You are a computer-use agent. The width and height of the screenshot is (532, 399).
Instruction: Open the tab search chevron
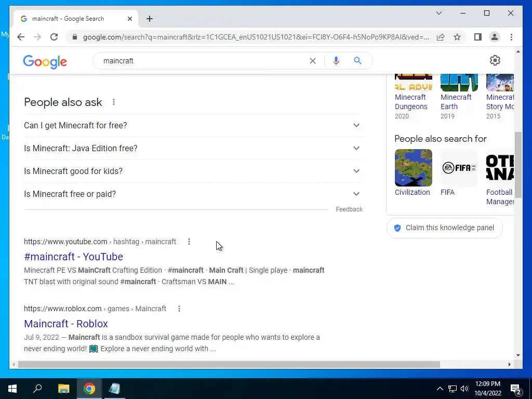(x=438, y=13)
